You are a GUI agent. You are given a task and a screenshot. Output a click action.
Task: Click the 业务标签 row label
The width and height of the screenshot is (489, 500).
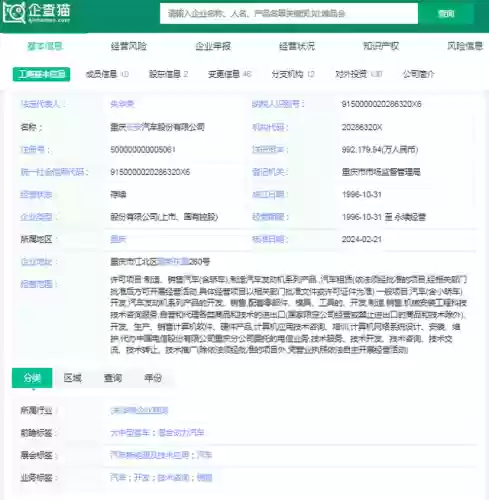(38, 478)
